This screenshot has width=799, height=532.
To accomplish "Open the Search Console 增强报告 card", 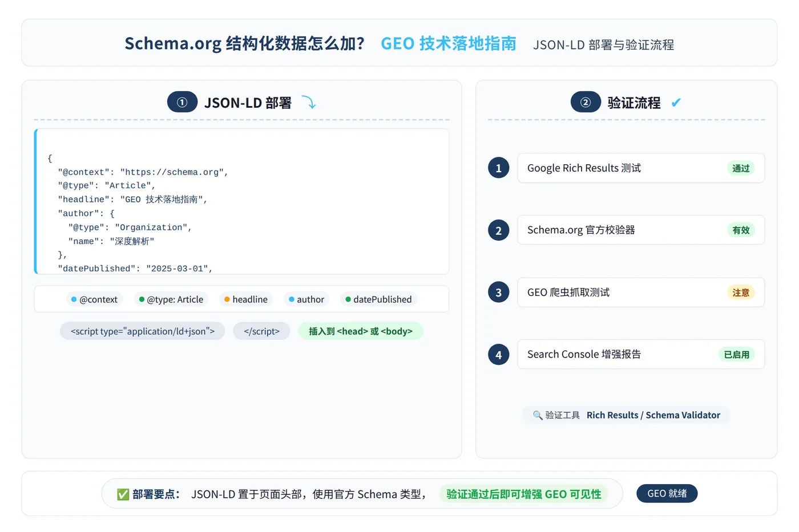I will tap(641, 354).
